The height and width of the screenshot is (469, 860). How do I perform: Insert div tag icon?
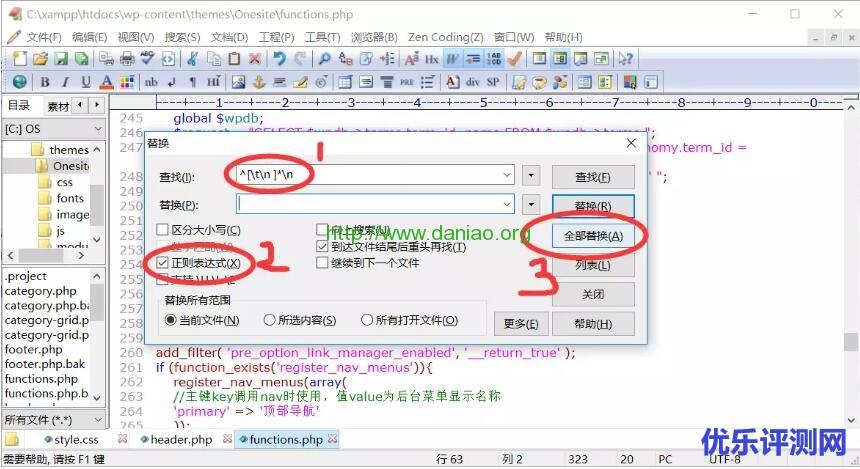[473, 82]
